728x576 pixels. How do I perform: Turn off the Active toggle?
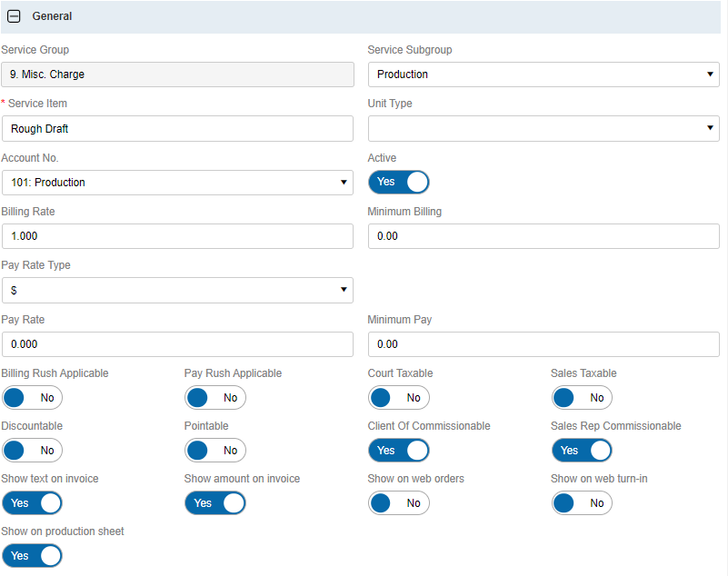(398, 182)
